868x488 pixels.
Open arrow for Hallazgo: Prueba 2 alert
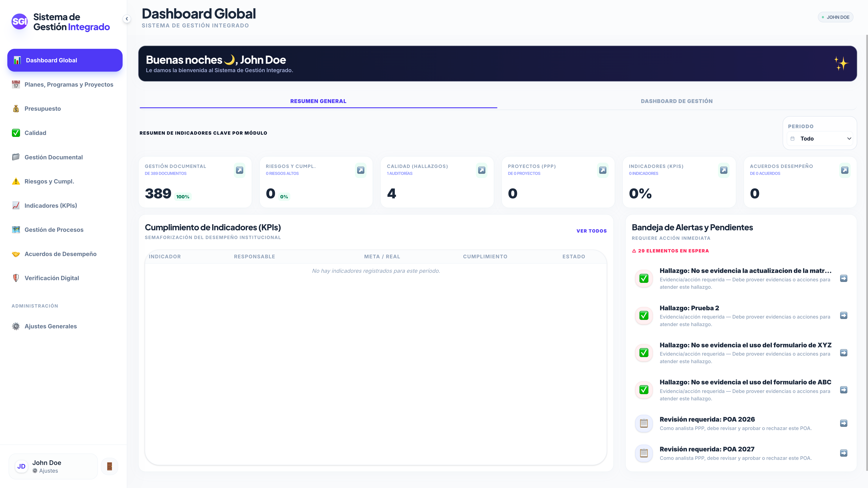pyautogui.click(x=843, y=316)
